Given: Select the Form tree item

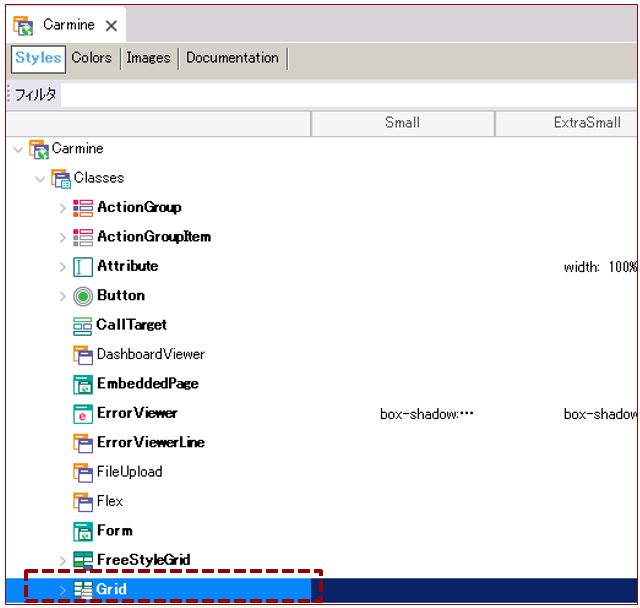Looking at the screenshot, I should [x=115, y=530].
